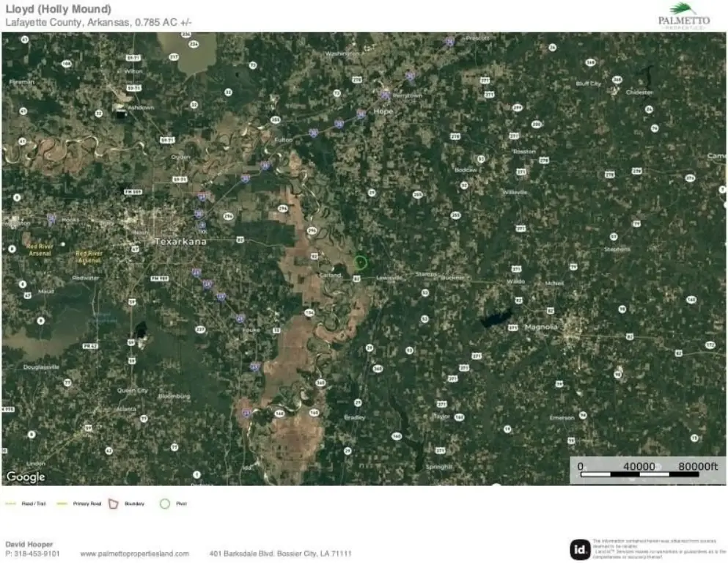Select the Boundary polygon legend icon

[114, 504]
